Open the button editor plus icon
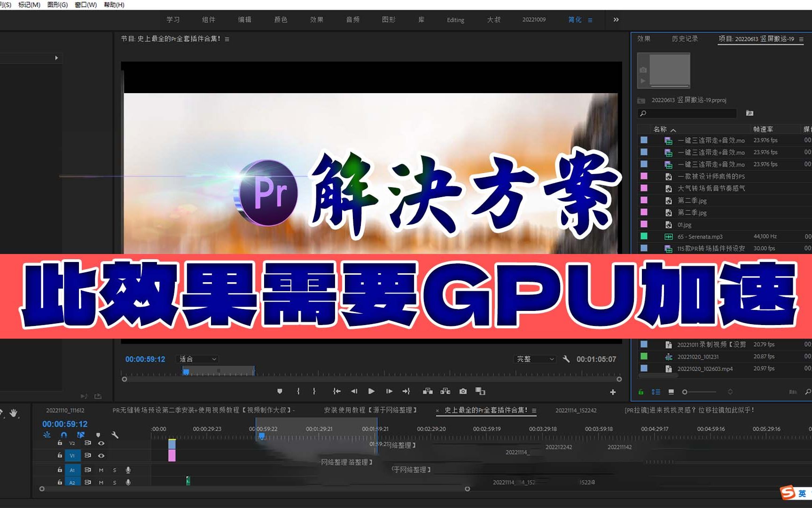 (613, 392)
